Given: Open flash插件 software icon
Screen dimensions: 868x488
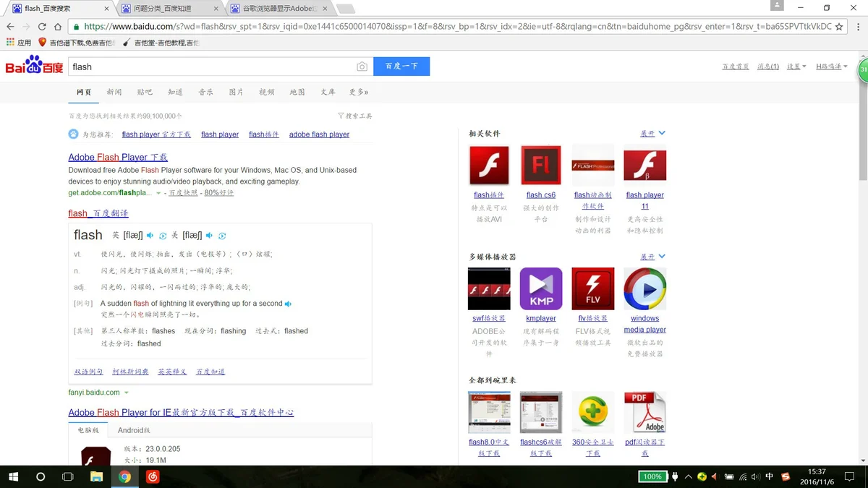Looking at the screenshot, I should (x=489, y=166).
